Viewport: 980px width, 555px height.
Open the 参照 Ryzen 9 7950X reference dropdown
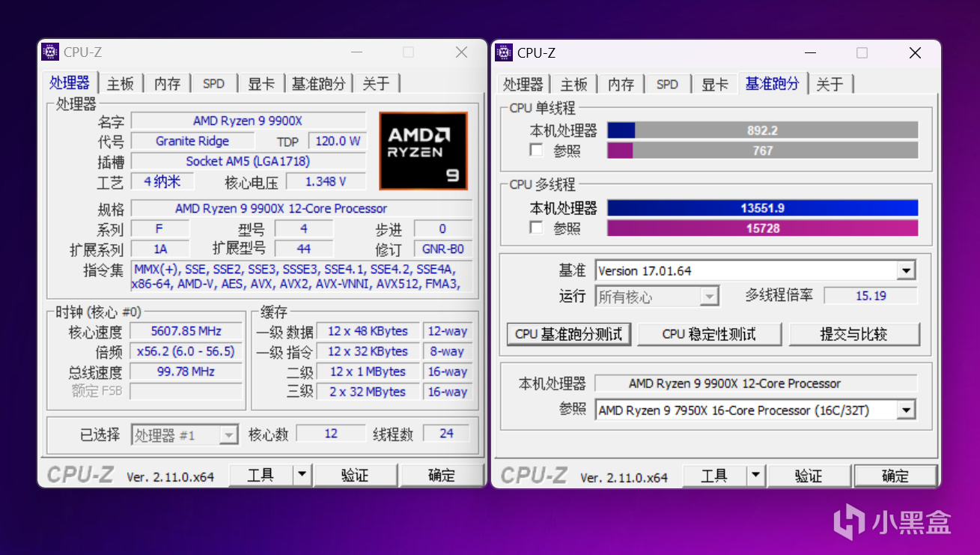(x=907, y=410)
